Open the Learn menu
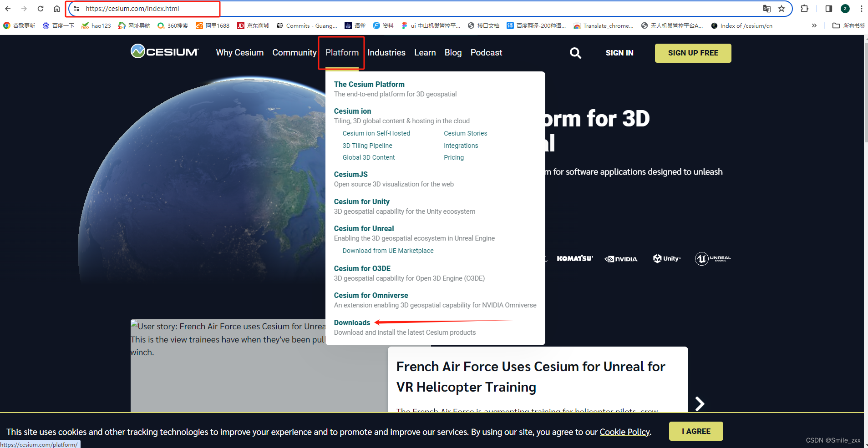868x448 pixels. pyautogui.click(x=425, y=53)
